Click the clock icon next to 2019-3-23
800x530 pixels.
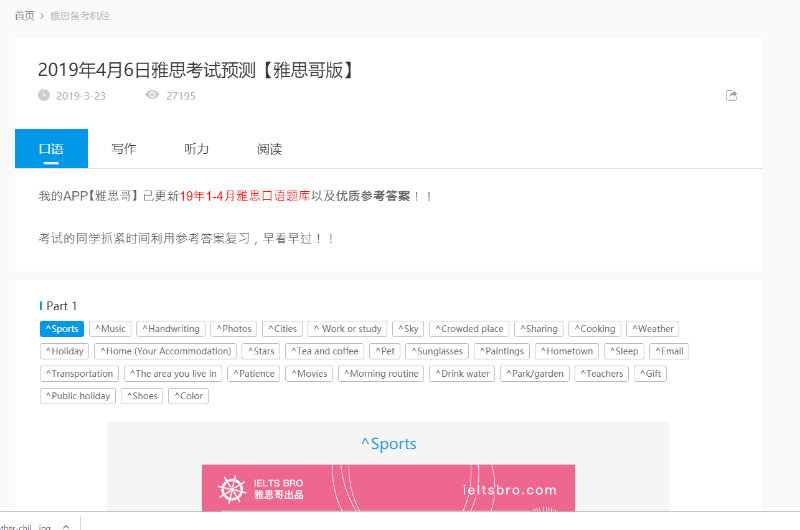click(x=44, y=95)
